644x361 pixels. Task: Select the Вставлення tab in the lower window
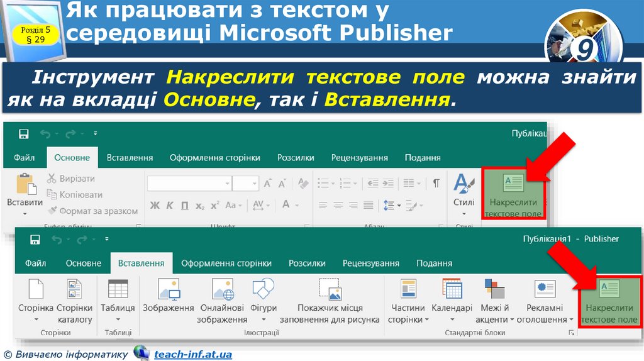point(142,264)
